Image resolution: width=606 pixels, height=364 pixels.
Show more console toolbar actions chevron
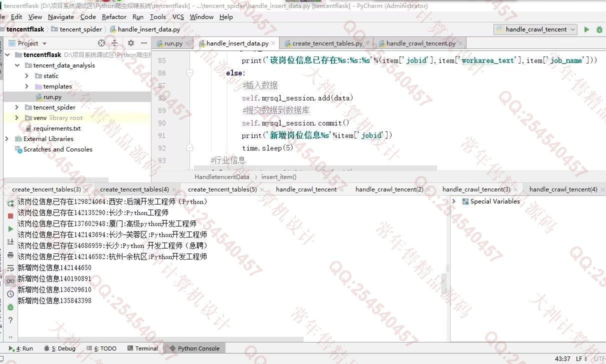pyautogui.click(x=10, y=337)
